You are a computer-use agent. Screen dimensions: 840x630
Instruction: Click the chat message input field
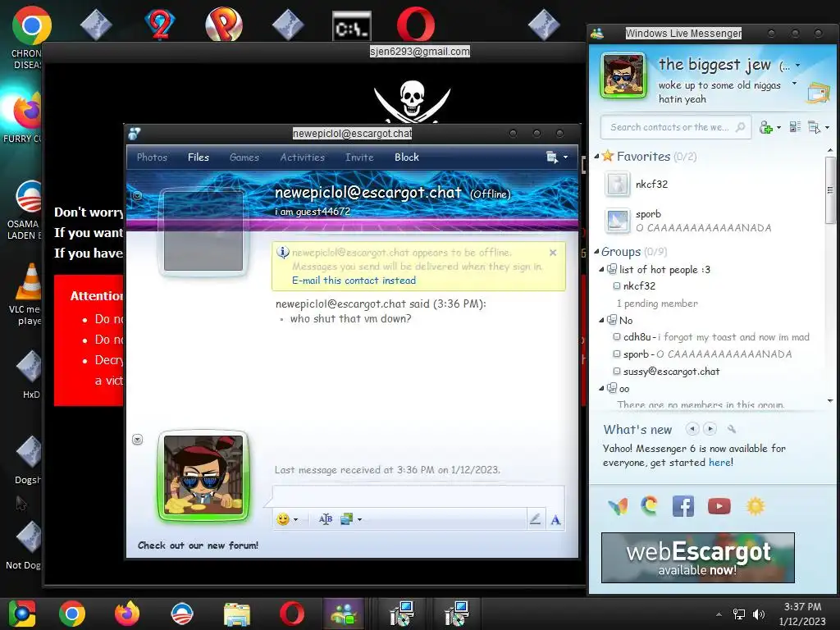pos(418,496)
